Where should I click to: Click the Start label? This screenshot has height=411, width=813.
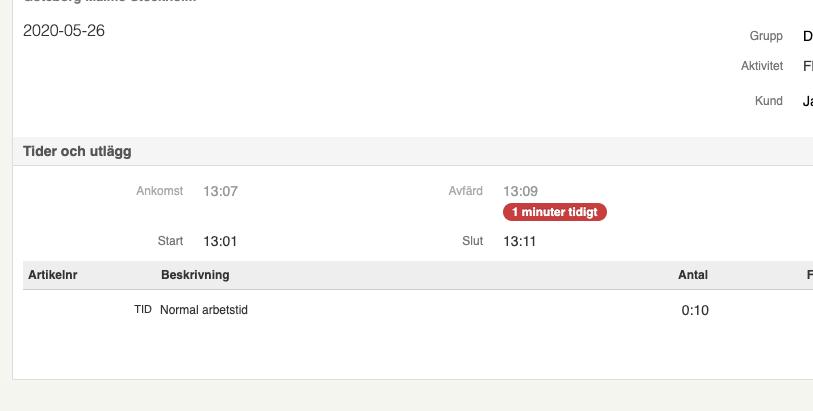(x=171, y=241)
